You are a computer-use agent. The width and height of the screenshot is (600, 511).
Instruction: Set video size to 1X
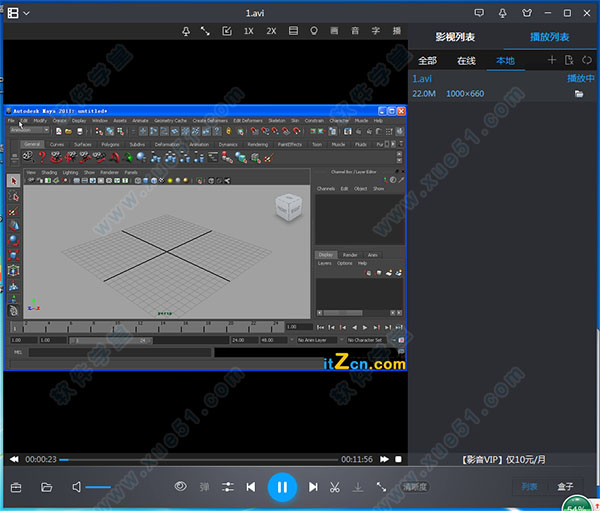[x=249, y=31]
